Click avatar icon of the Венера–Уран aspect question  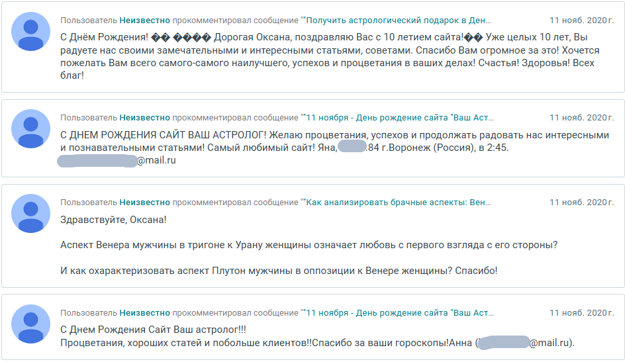(x=30, y=214)
